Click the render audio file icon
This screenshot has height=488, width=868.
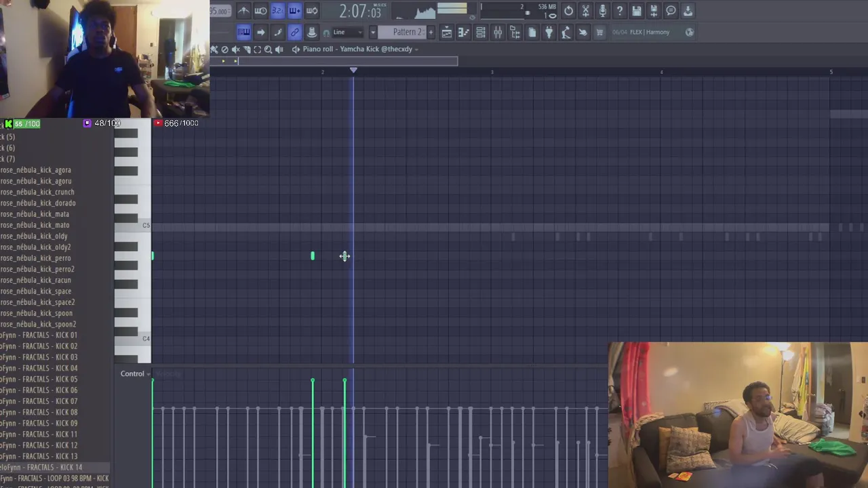click(x=653, y=11)
